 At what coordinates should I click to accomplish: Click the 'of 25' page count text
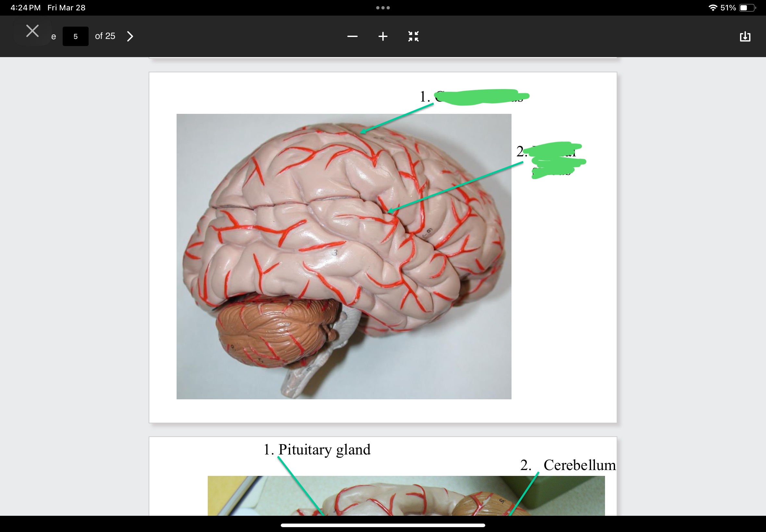(105, 36)
